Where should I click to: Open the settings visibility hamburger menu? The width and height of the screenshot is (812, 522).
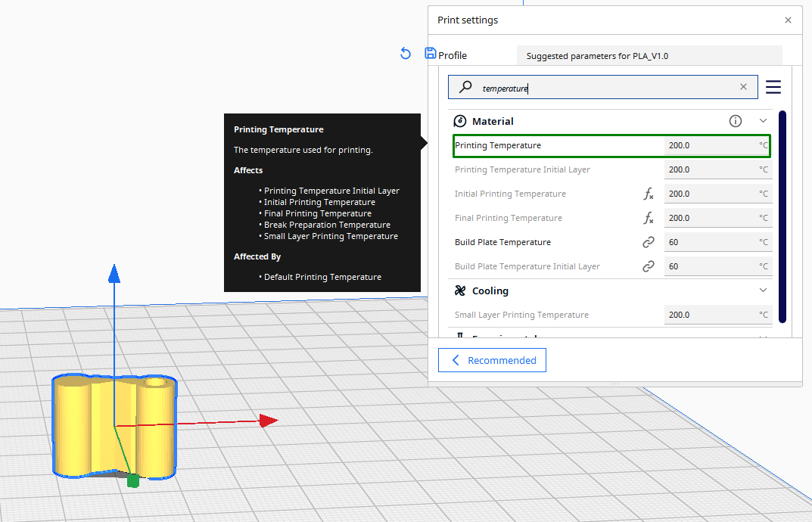point(773,87)
